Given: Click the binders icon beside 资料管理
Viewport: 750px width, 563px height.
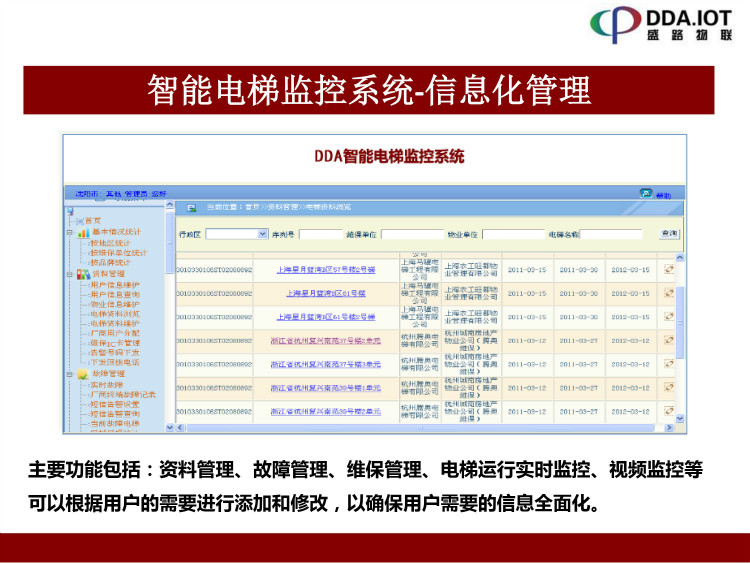Looking at the screenshot, I should click(x=84, y=274).
